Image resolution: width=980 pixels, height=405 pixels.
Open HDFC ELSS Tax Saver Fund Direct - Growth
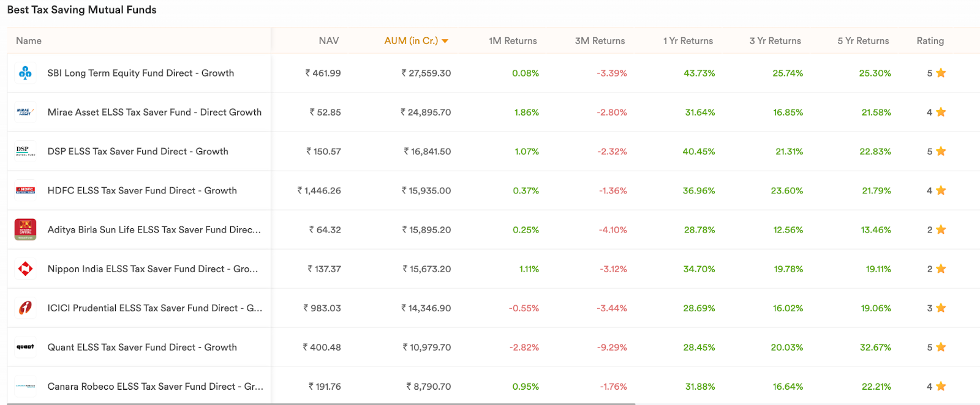point(142,190)
